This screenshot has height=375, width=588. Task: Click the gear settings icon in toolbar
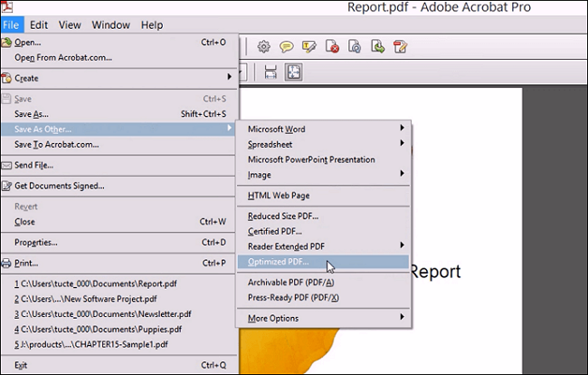pyautogui.click(x=264, y=46)
